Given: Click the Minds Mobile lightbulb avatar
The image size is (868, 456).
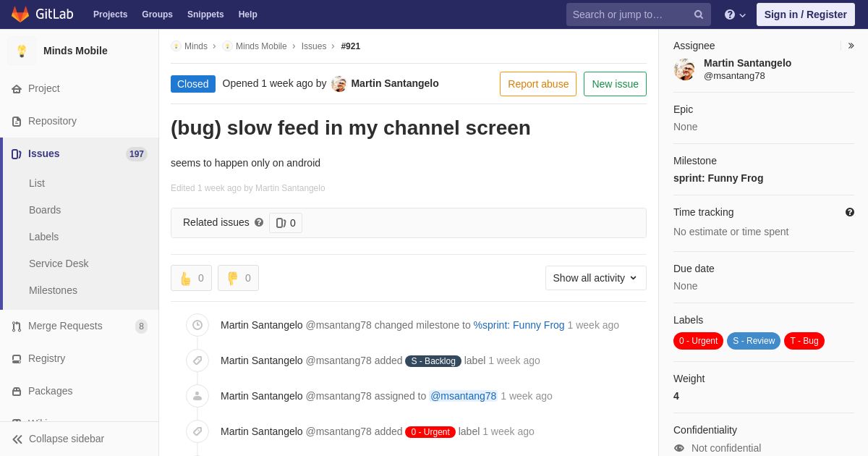Looking at the screenshot, I should coord(22,51).
